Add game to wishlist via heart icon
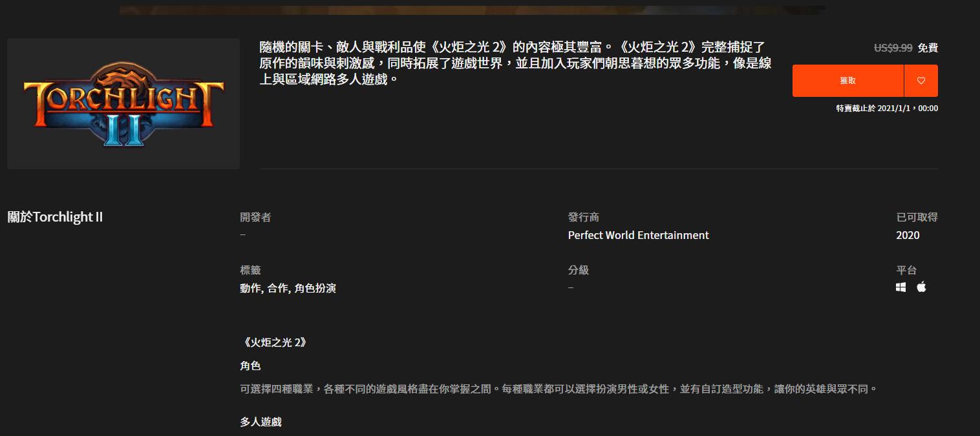980x436 pixels. coord(921,81)
